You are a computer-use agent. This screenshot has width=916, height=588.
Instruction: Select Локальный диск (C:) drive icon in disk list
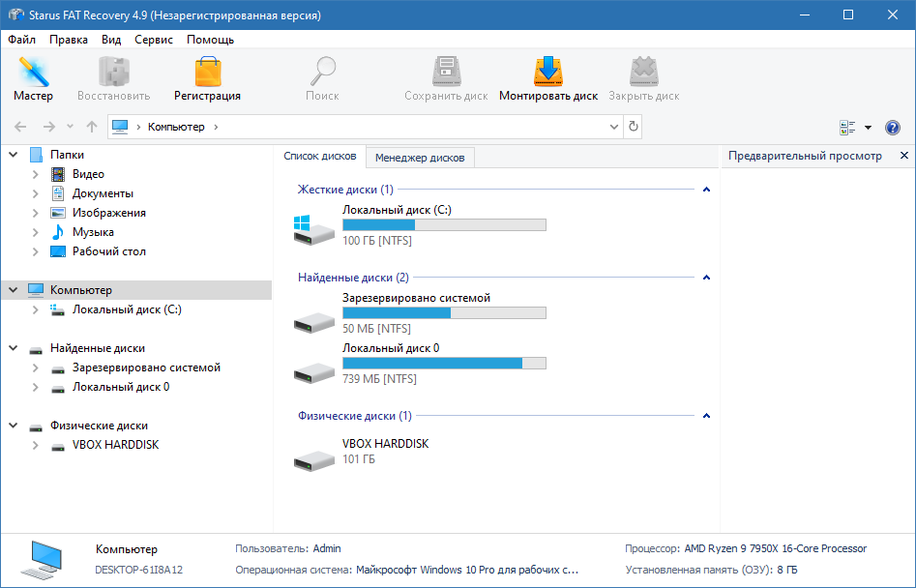(x=313, y=230)
